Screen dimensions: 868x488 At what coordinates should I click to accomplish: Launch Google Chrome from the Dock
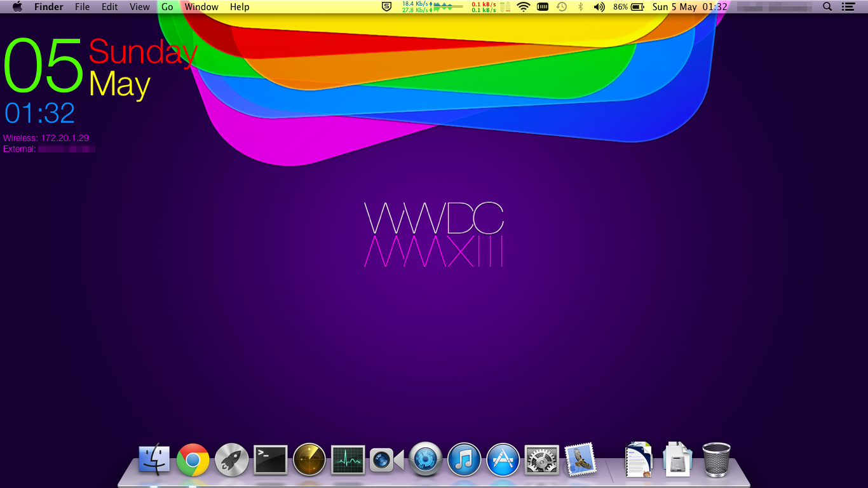[193, 459]
